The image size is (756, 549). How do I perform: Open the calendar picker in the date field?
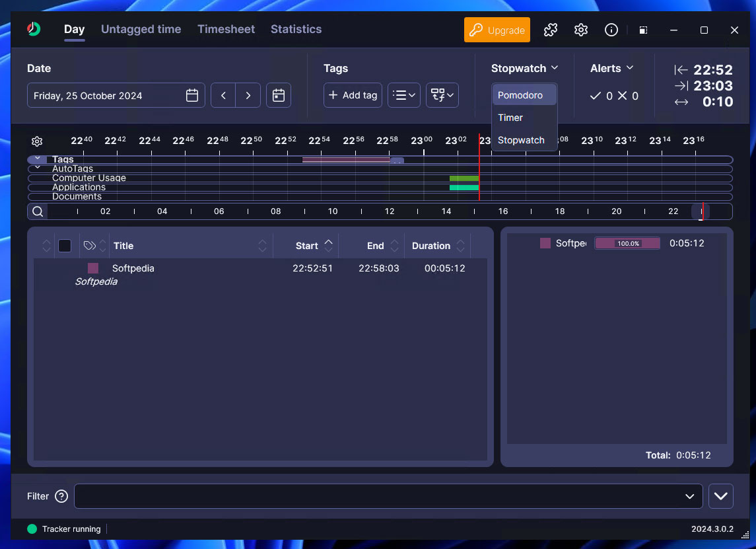(x=192, y=96)
